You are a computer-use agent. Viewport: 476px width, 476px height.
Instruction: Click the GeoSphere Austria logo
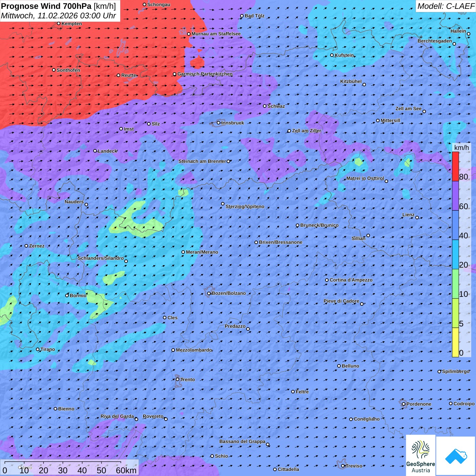point(421,456)
